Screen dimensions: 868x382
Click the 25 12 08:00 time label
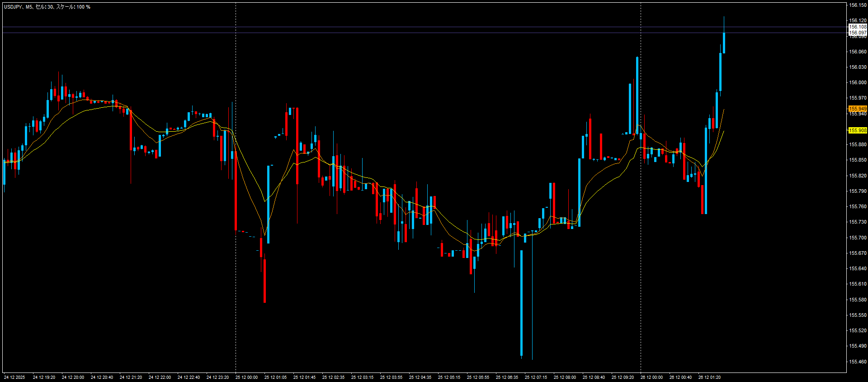click(565, 377)
